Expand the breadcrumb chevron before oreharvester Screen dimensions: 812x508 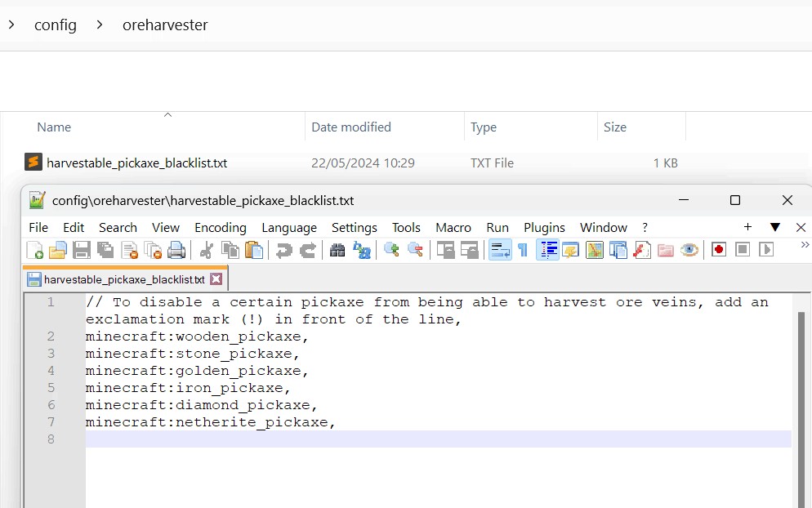coord(100,25)
